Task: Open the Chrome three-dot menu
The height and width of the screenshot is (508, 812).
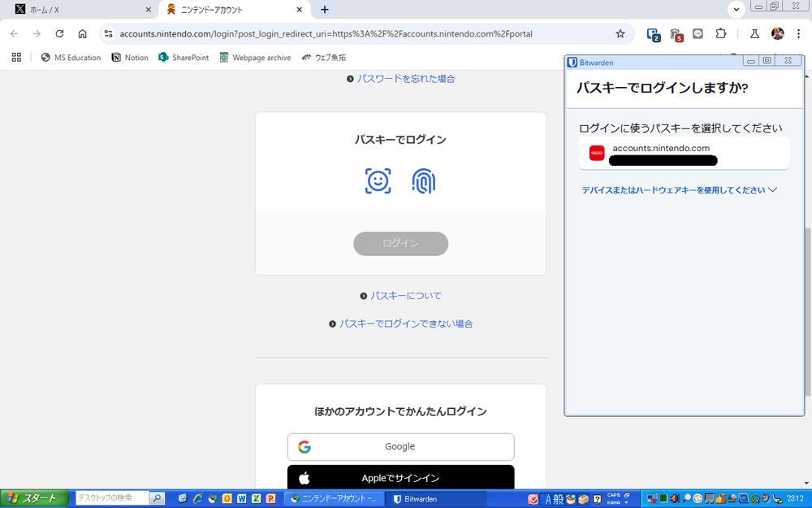Action: click(798, 33)
